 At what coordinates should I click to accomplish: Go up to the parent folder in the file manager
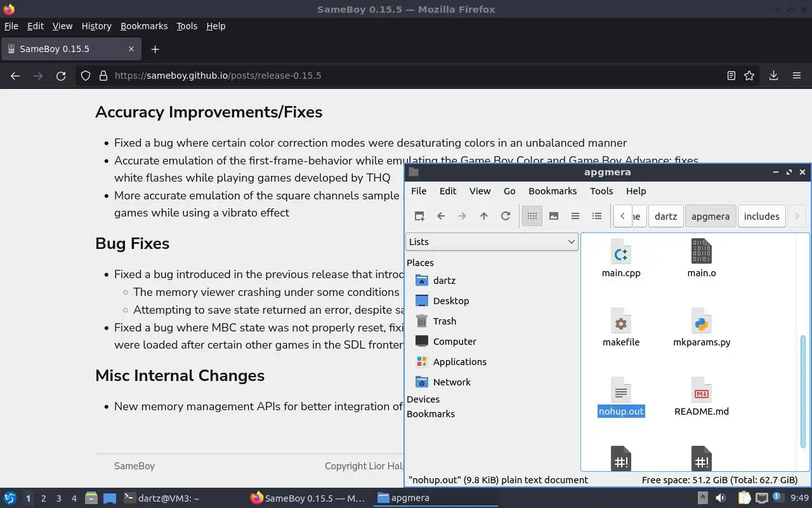tap(484, 216)
